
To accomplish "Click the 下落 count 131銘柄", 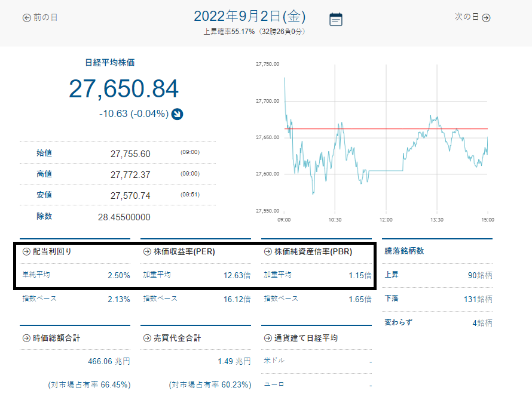I will point(478,299).
